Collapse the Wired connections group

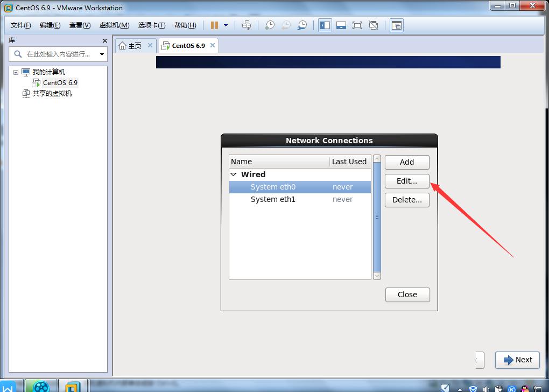234,174
